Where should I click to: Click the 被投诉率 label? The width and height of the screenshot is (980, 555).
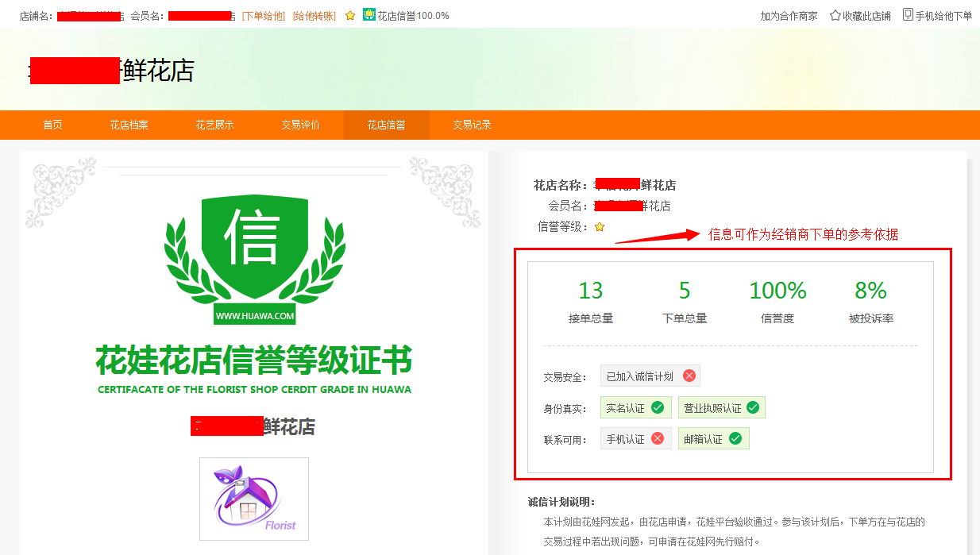pyautogui.click(x=871, y=318)
